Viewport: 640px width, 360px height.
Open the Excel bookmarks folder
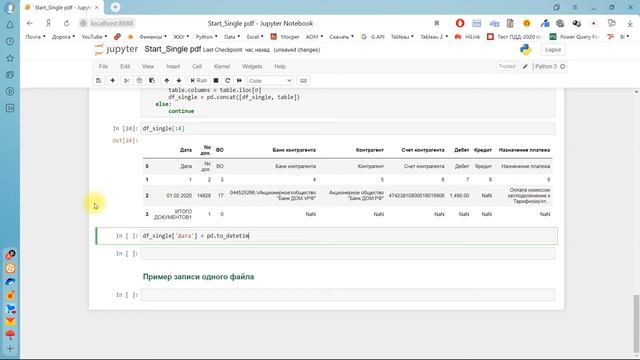point(255,37)
